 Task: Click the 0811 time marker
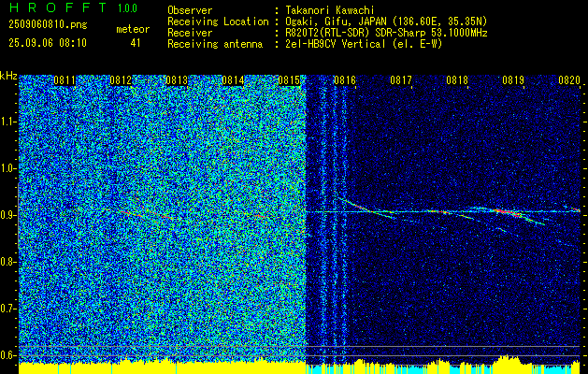tap(65, 80)
